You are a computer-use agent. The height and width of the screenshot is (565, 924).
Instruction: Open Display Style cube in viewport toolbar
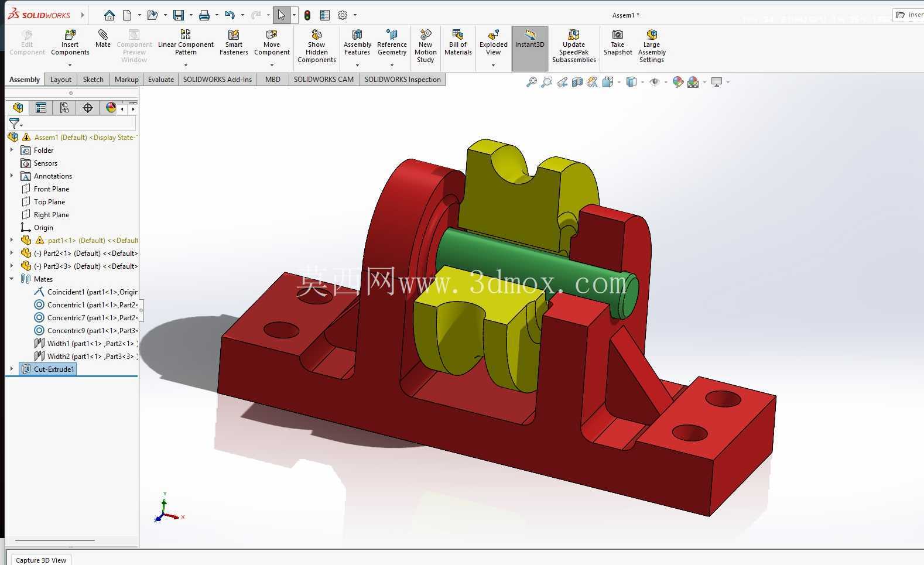click(631, 82)
